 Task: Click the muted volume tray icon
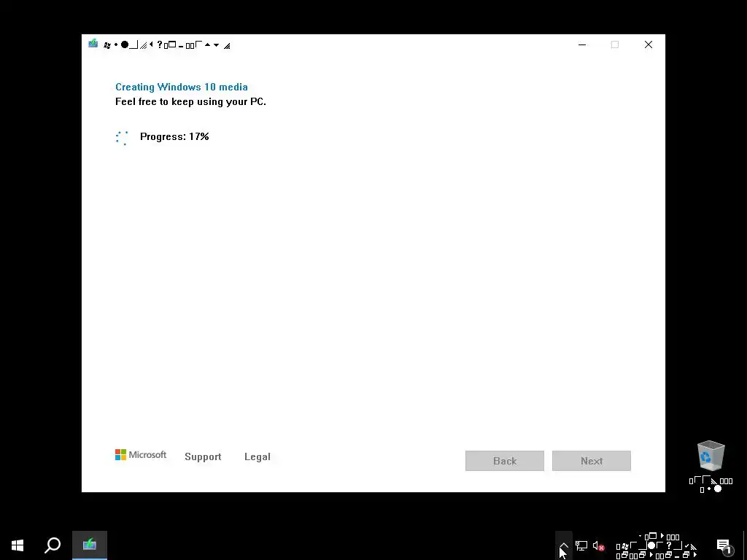pos(598,545)
